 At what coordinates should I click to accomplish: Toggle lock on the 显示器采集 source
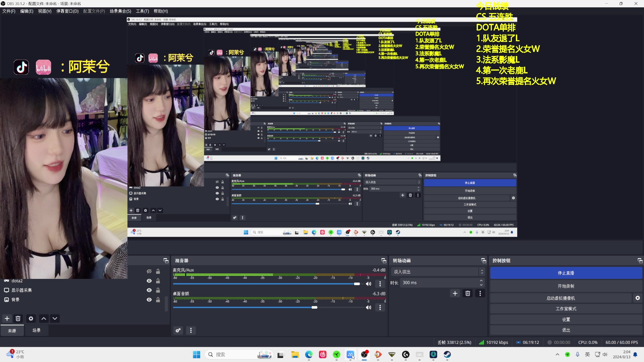click(158, 290)
